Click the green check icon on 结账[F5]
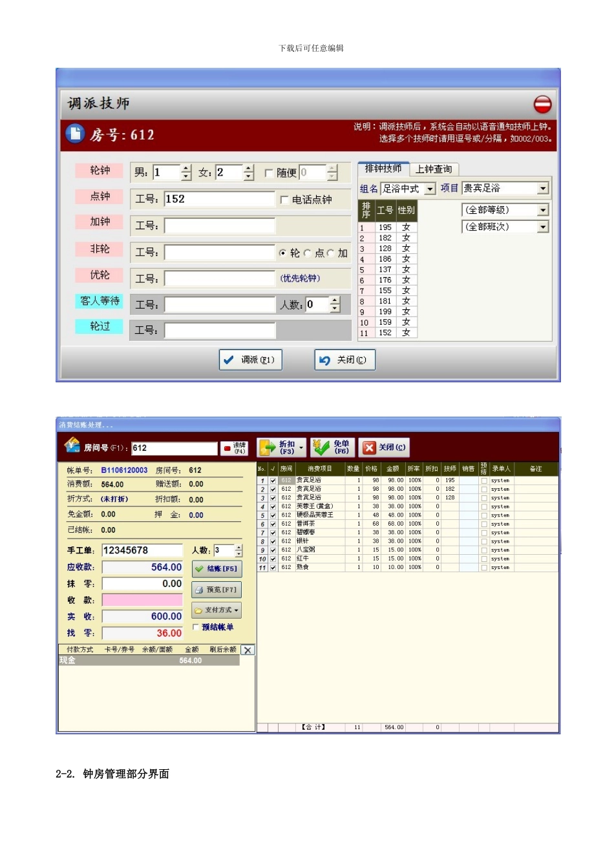The height and width of the screenshot is (868, 614). [199, 569]
